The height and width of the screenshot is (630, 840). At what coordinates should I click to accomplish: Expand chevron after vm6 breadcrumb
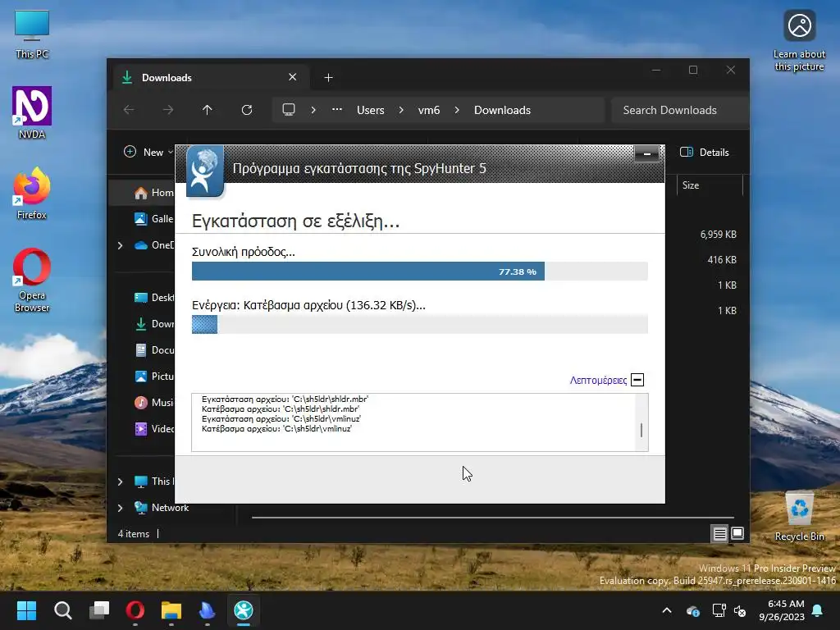point(457,110)
